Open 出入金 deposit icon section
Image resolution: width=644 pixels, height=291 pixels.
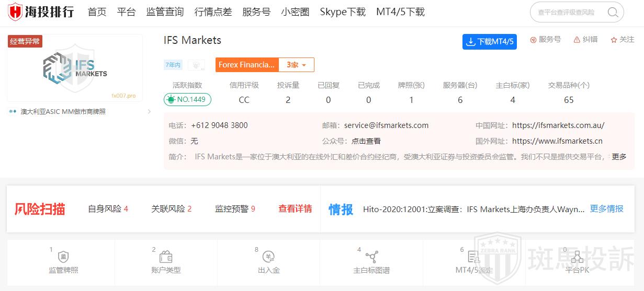269,257
